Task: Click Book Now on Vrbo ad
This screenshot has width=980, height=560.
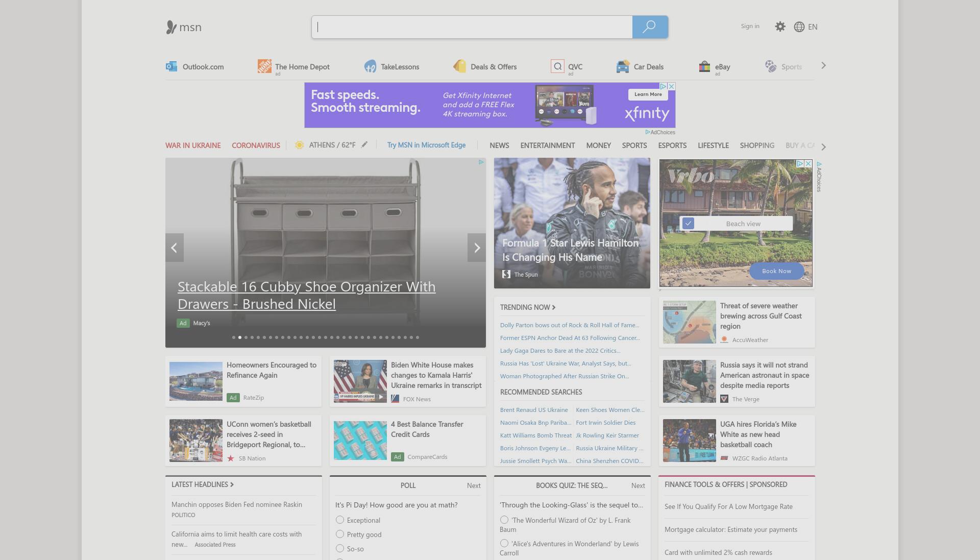Action: point(776,271)
